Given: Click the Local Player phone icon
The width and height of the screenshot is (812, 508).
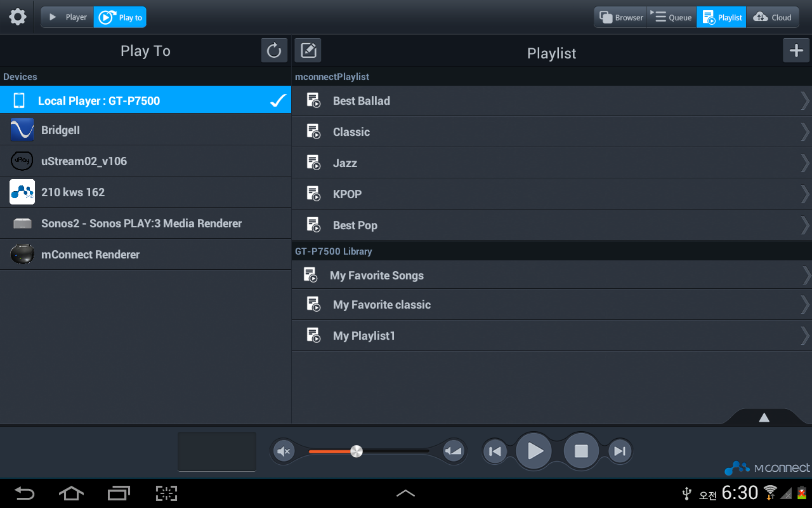Looking at the screenshot, I should [x=19, y=100].
